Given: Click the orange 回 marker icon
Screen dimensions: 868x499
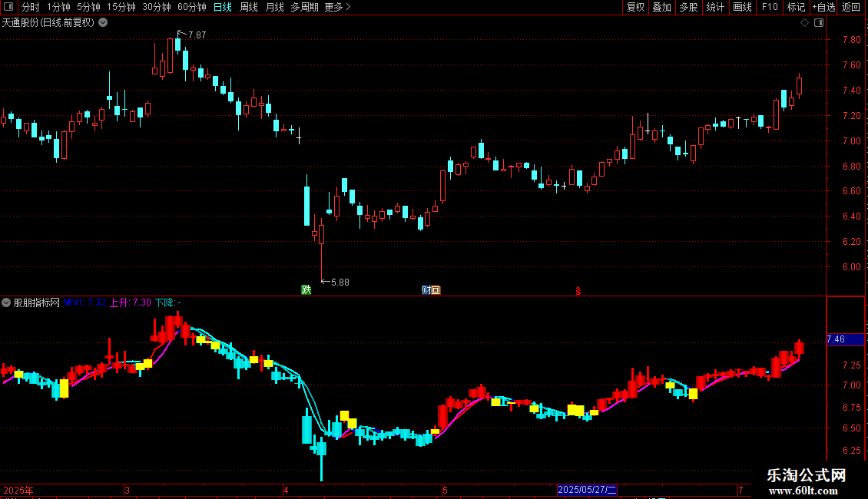Looking at the screenshot, I should pos(436,290).
